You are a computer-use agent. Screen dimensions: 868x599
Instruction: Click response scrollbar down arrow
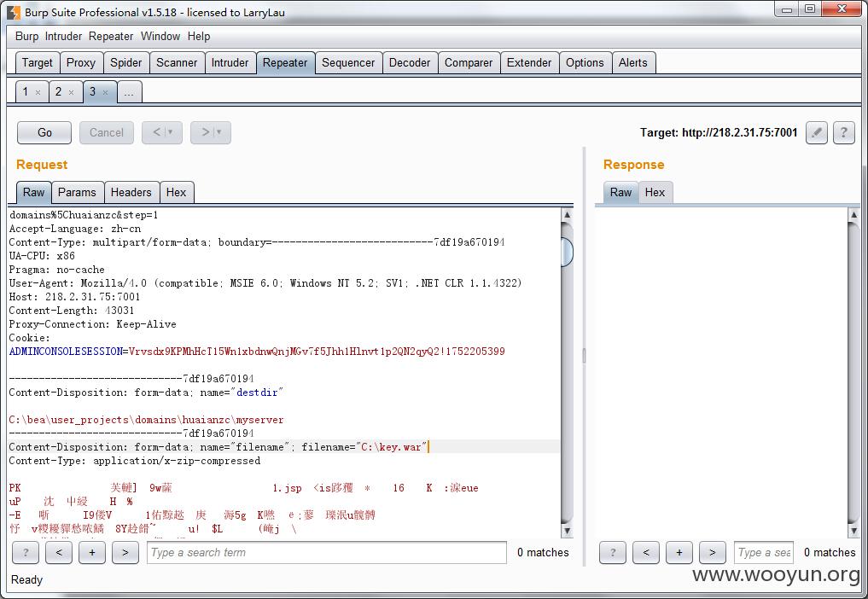853,531
